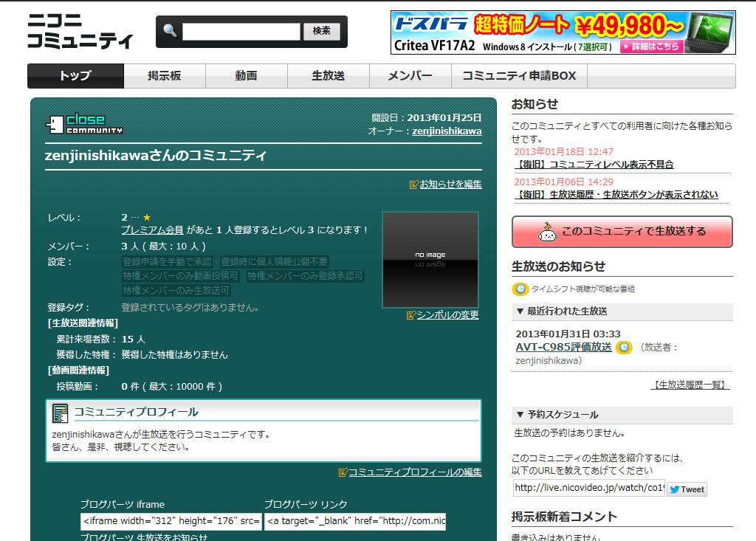Image resolution: width=756 pixels, height=541 pixels.
Task: Open owner zenjinishikawa profile link
Action: [447, 131]
